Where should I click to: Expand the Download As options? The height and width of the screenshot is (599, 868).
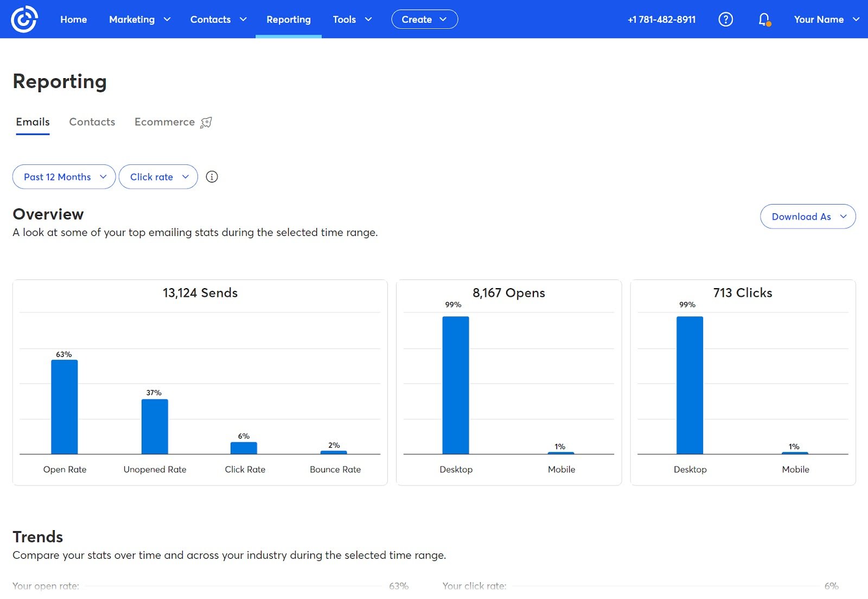(x=808, y=216)
